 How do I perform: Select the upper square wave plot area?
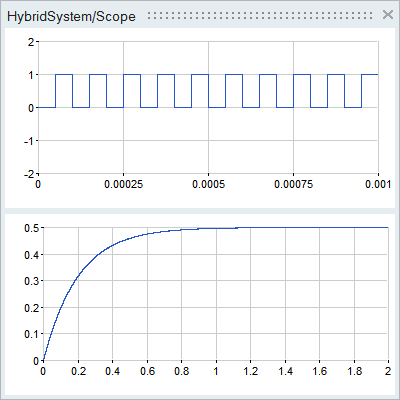click(208, 107)
